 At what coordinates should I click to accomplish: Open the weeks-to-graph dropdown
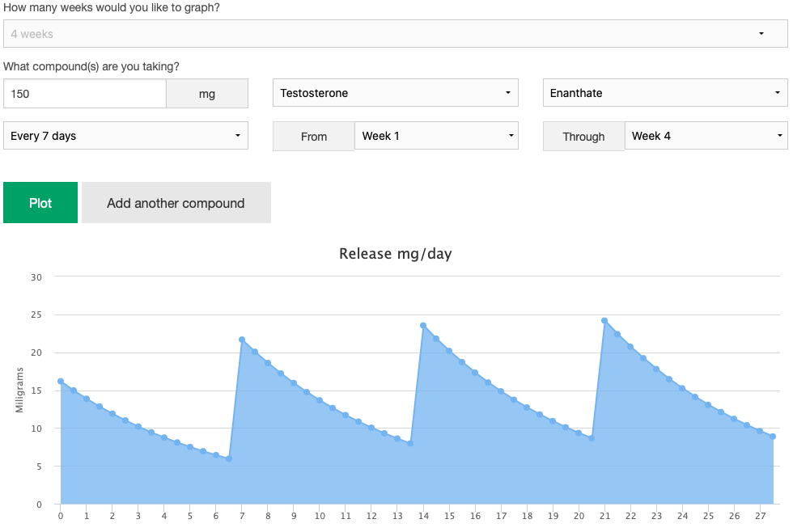click(x=395, y=34)
